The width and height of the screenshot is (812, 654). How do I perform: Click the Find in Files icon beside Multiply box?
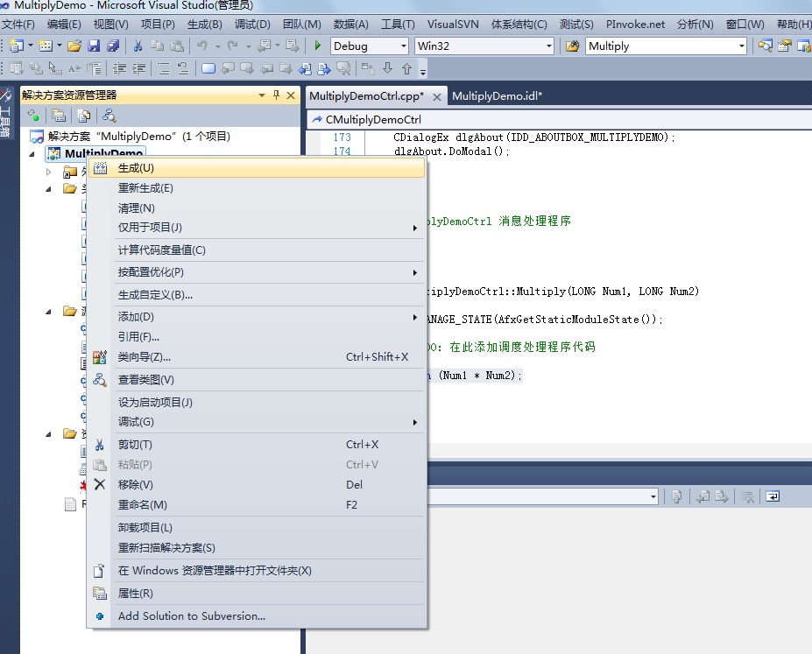[572, 46]
